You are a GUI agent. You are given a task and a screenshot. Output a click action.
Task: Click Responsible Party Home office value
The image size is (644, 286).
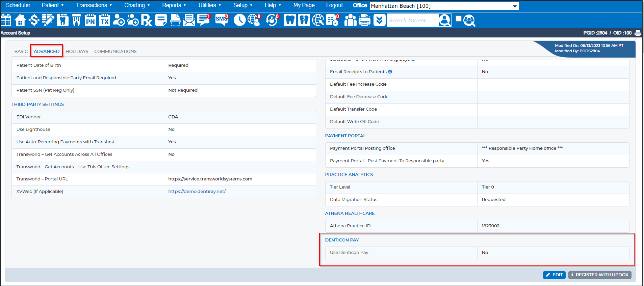pos(522,148)
